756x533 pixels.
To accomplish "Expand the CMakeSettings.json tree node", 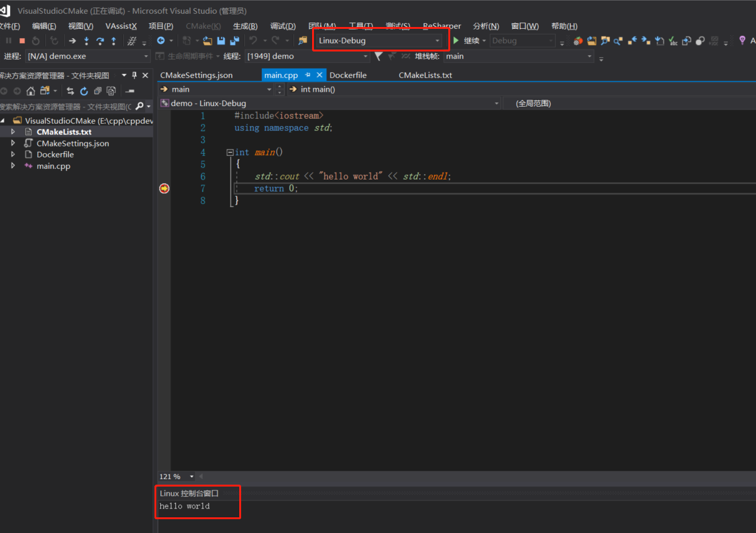I will pyautogui.click(x=13, y=143).
